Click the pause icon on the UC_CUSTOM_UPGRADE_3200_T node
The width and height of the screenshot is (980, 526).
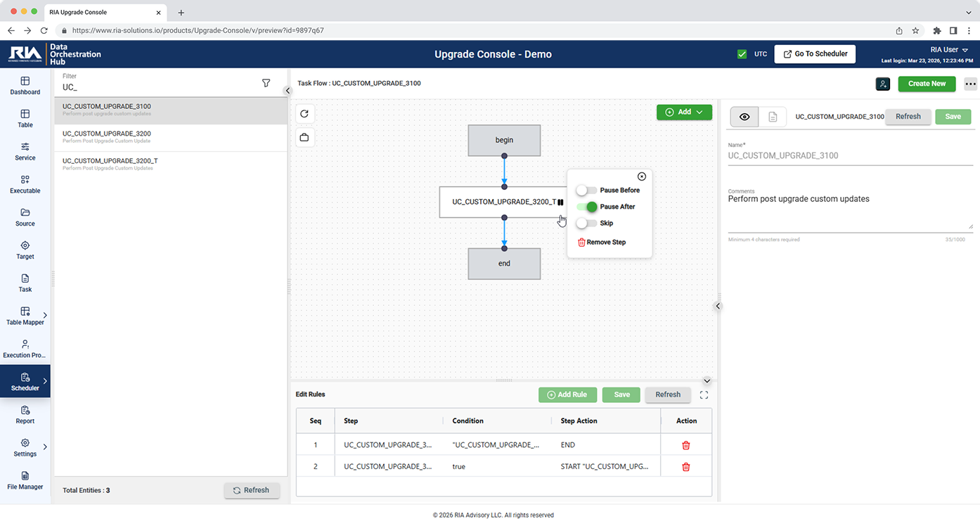(x=560, y=203)
